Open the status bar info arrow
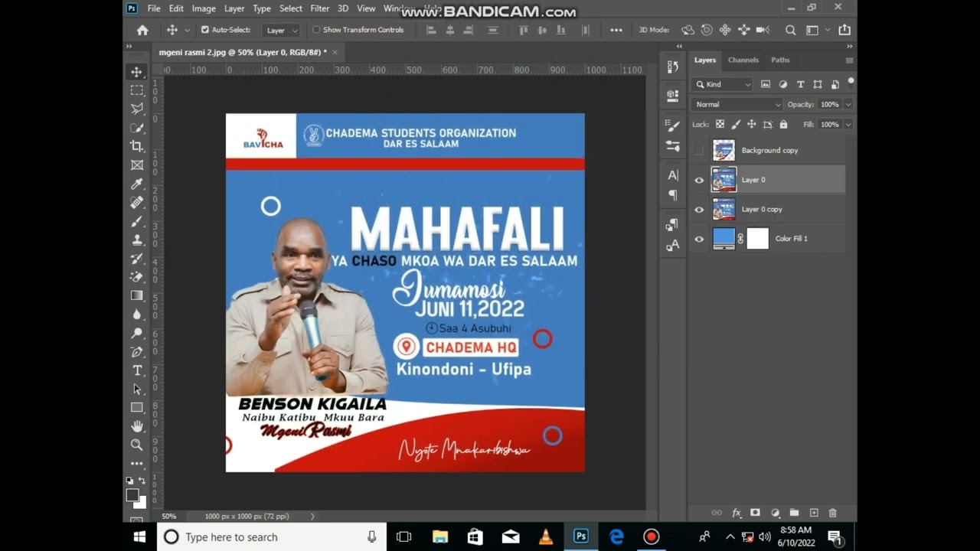Viewport: 980px width, 551px height. tap(312, 517)
